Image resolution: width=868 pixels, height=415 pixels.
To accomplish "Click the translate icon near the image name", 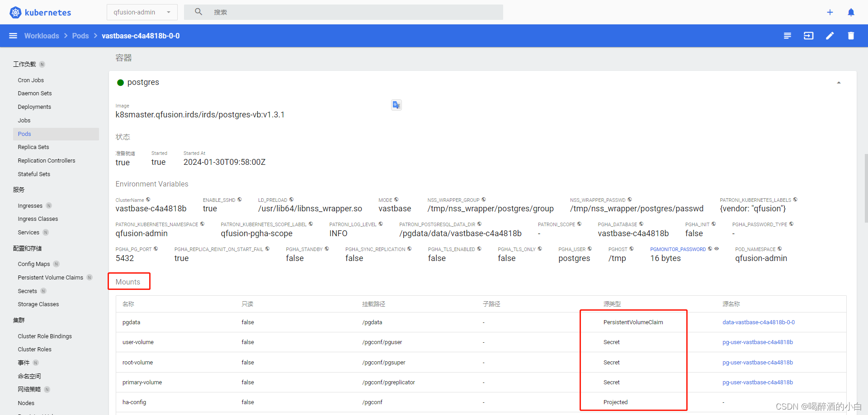I will click(x=396, y=105).
